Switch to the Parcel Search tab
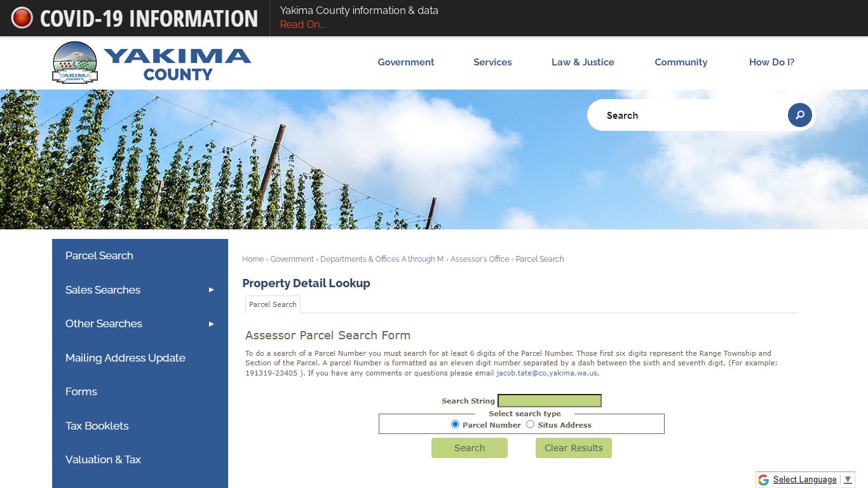 (x=273, y=304)
